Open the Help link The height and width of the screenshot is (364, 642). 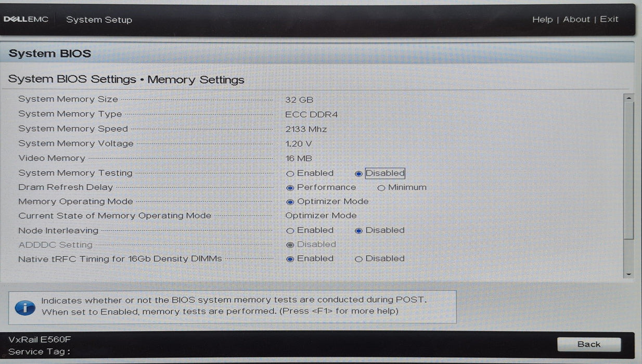point(542,19)
